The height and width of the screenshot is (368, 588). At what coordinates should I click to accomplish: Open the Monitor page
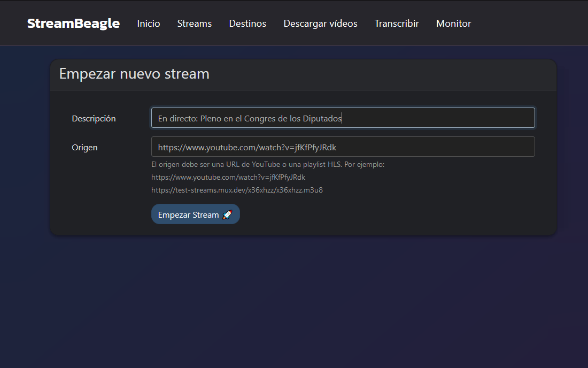coord(453,24)
